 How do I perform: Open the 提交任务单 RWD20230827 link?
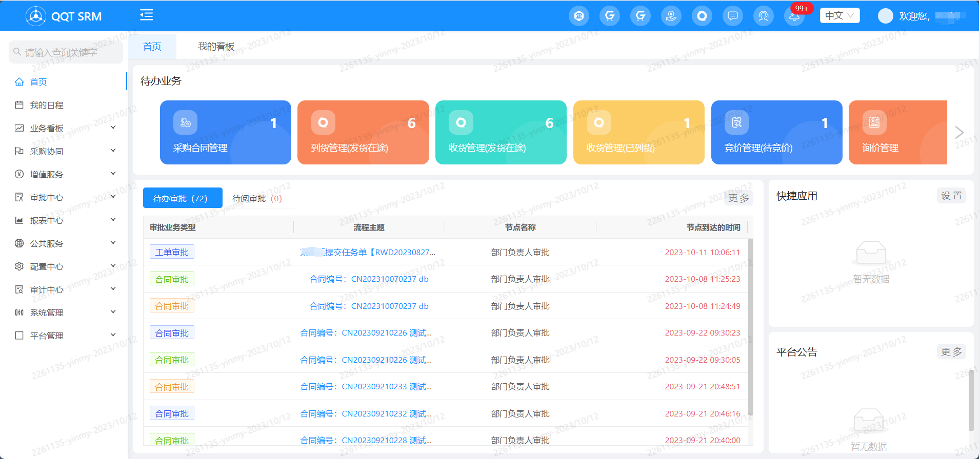368,252
